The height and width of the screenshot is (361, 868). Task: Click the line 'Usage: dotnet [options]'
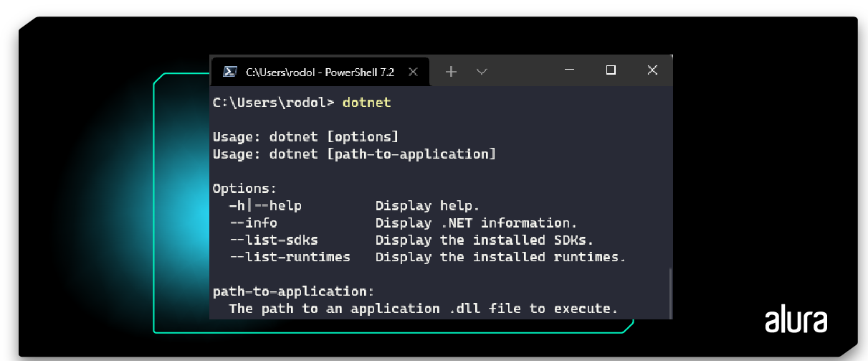305,136
